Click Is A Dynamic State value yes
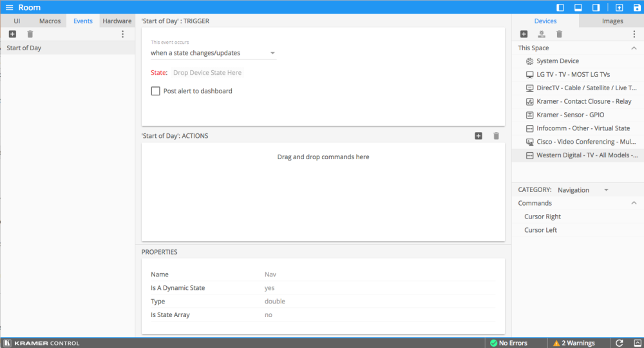The image size is (644, 348). coord(269,288)
